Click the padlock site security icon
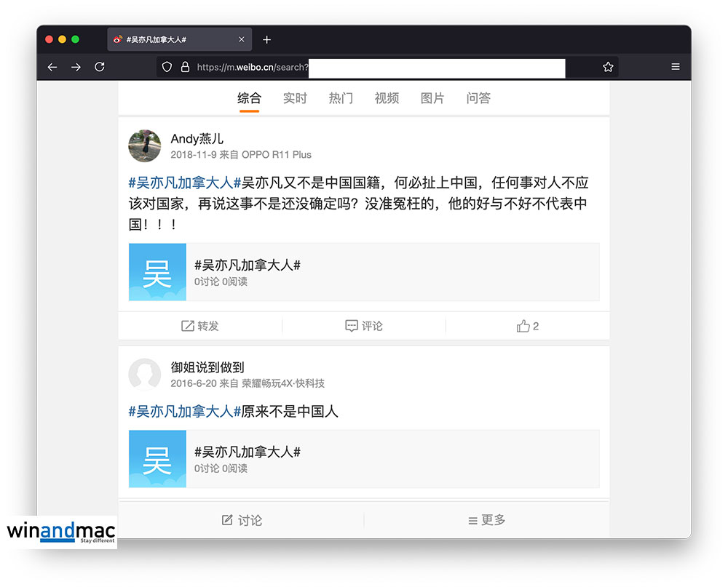The width and height of the screenshot is (728, 587). pos(185,67)
